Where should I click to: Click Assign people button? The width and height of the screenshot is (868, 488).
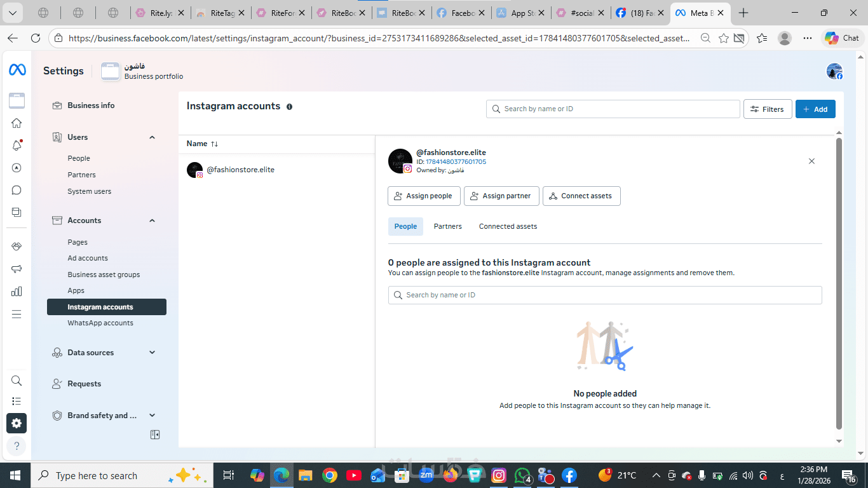tap(424, 196)
